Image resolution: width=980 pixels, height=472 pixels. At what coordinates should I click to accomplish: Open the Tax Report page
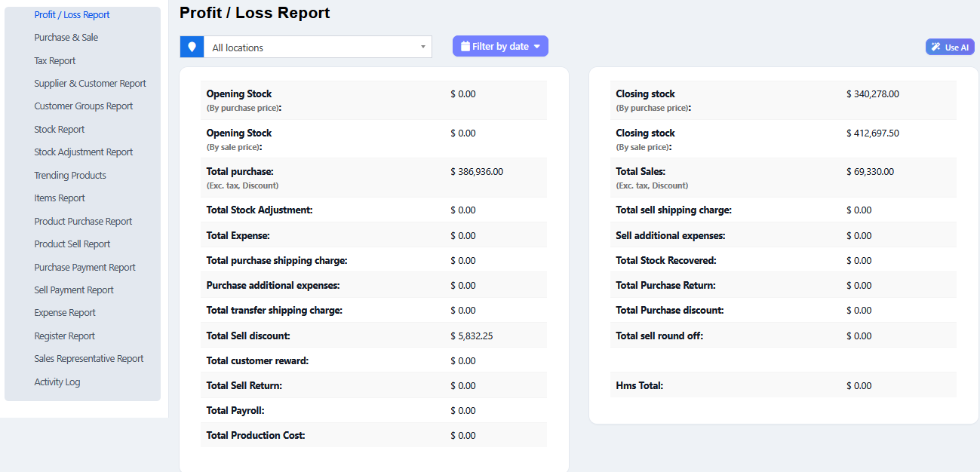click(x=56, y=60)
